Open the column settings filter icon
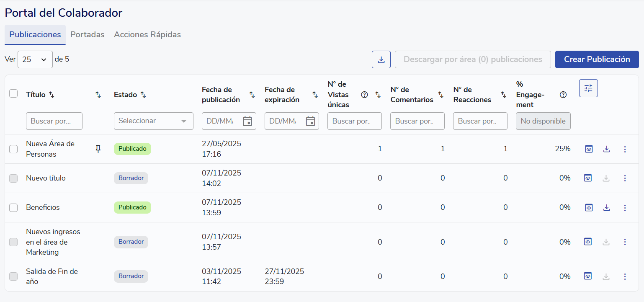This screenshot has height=302, width=644. coord(588,88)
